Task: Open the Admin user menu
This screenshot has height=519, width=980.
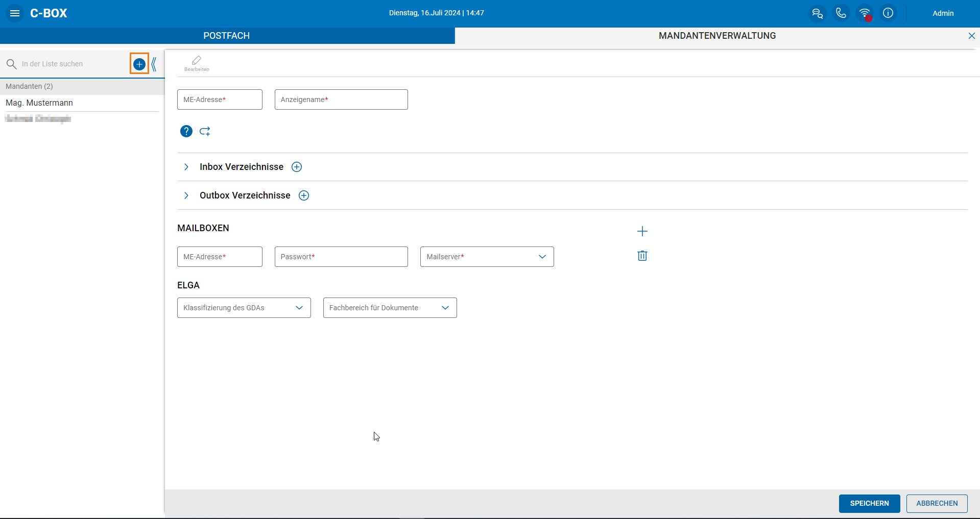Action: 943,13
